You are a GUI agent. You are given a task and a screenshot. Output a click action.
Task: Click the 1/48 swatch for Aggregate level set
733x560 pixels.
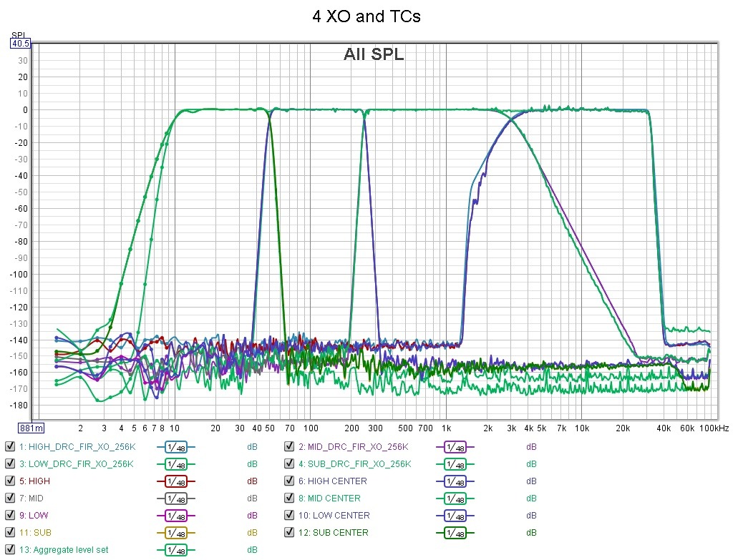point(176,550)
